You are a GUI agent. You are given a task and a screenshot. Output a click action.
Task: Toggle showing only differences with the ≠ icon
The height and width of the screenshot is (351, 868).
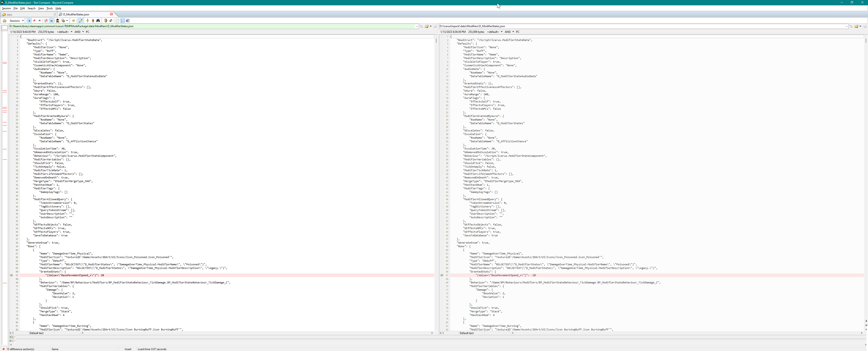point(34,21)
